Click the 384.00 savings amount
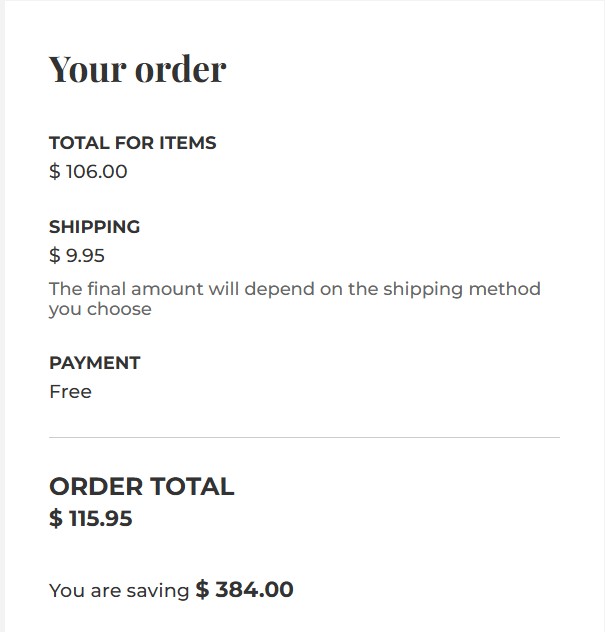605x632 pixels. (x=254, y=590)
